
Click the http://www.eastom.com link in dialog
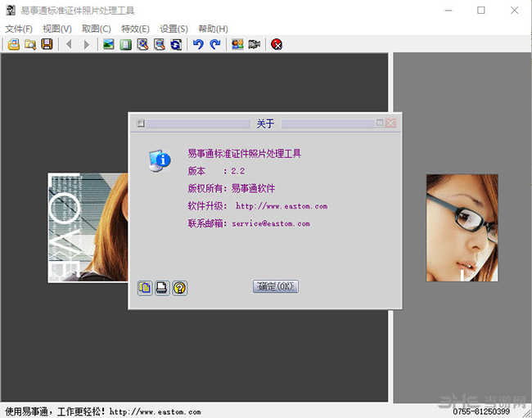282,206
